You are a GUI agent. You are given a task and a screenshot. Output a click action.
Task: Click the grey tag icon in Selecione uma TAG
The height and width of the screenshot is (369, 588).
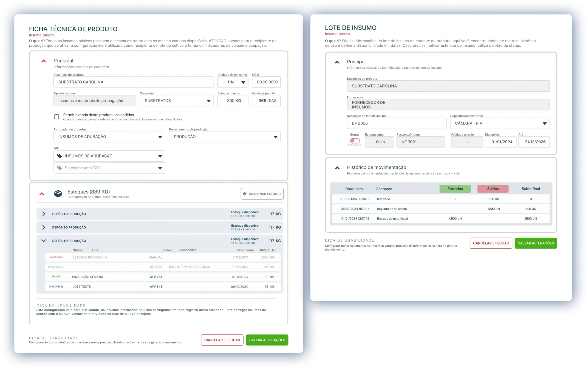(x=59, y=168)
